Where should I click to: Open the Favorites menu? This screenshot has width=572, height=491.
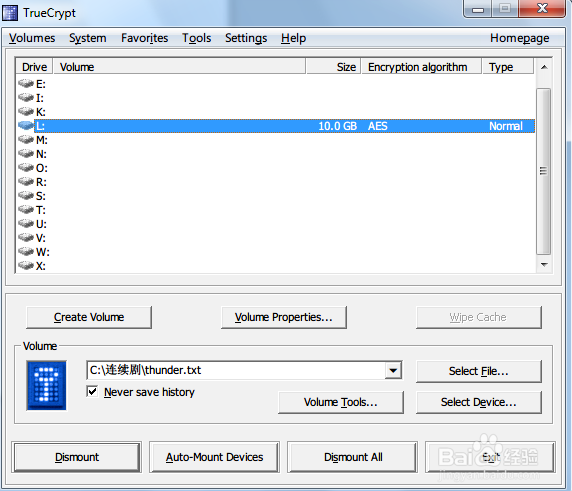(144, 38)
